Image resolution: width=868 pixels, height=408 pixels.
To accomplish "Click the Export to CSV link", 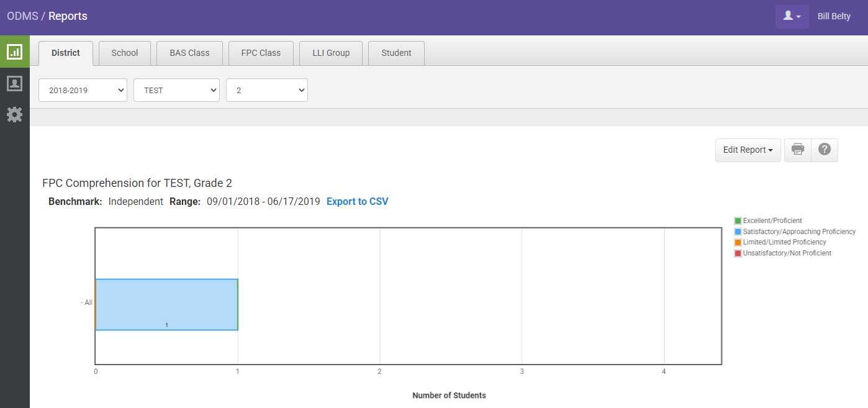I will click(357, 201).
